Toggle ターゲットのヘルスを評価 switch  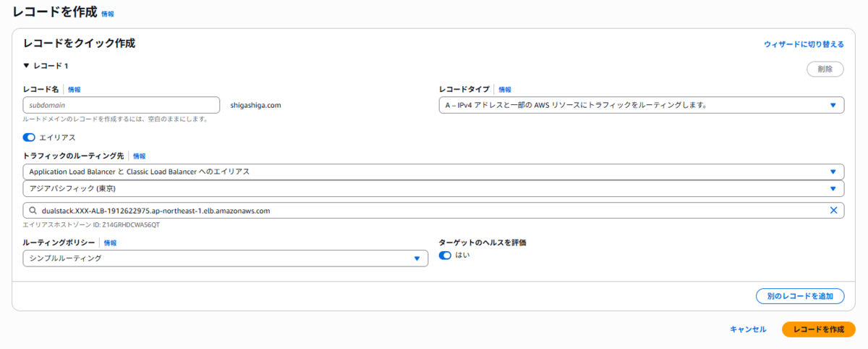(445, 255)
